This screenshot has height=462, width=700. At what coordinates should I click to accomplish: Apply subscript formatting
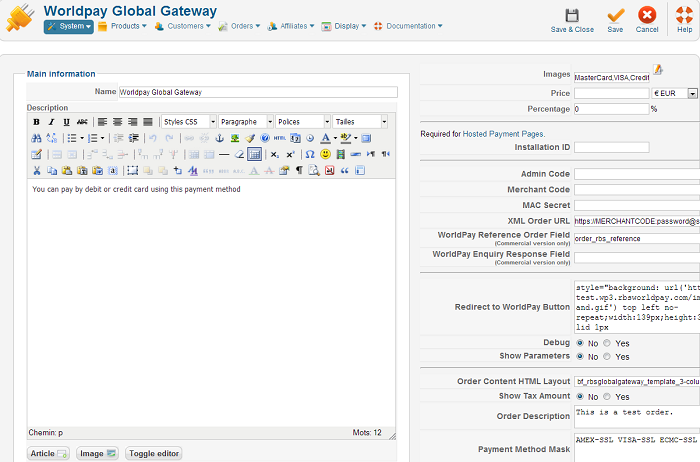point(275,154)
